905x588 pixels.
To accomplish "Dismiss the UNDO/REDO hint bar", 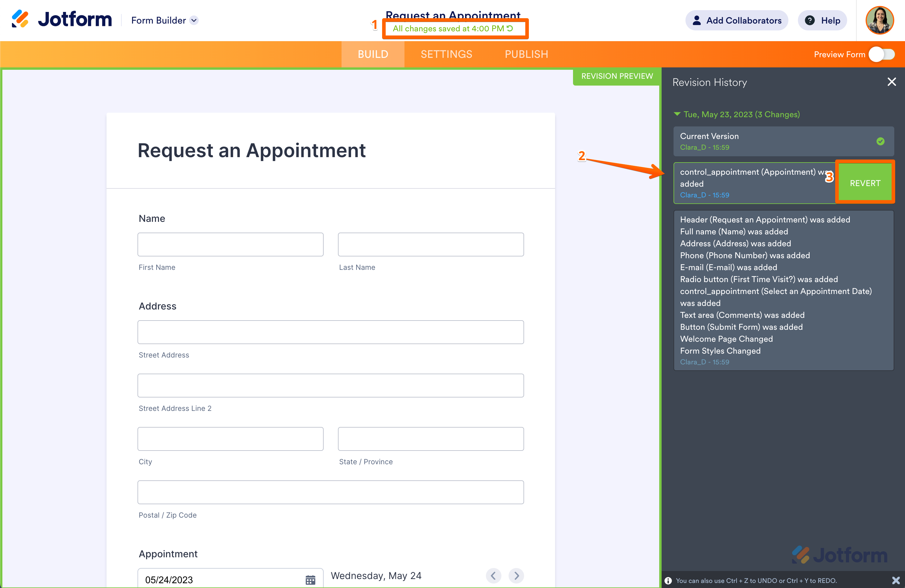I will click(x=896, y=580).
